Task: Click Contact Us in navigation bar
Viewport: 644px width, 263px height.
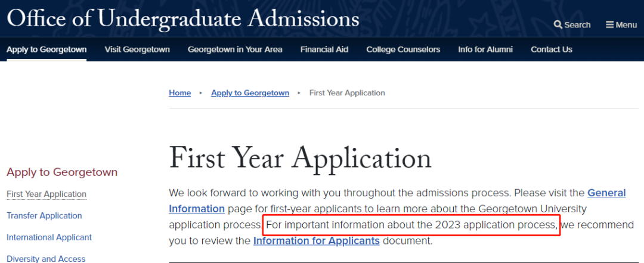Action: [552, 49]
